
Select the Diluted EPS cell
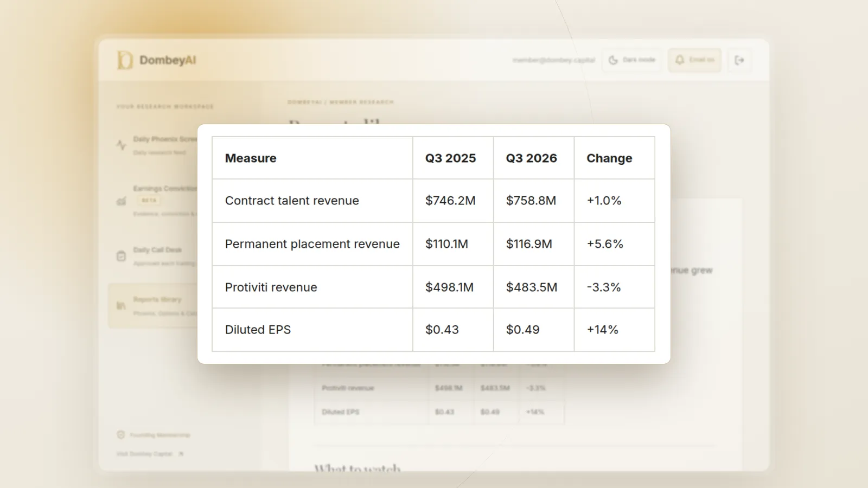[x=312, y=330]
